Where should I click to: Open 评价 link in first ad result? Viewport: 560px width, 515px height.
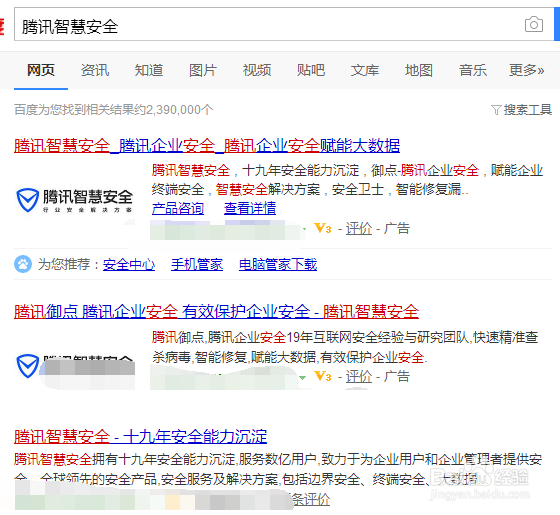coord(359,228)
